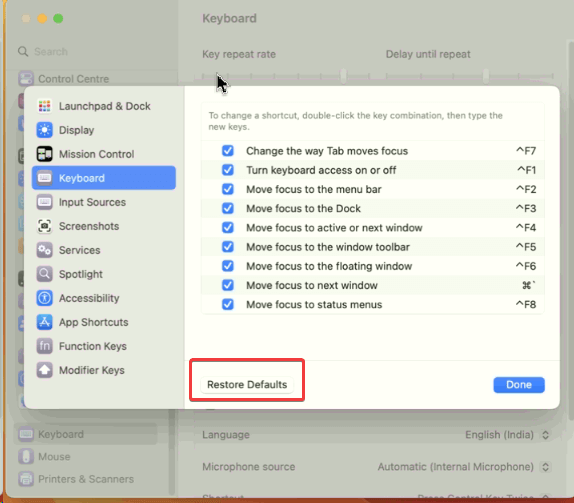Click the Done button
The height and width of the screenshot is (503, 574).
coord(519,385)
